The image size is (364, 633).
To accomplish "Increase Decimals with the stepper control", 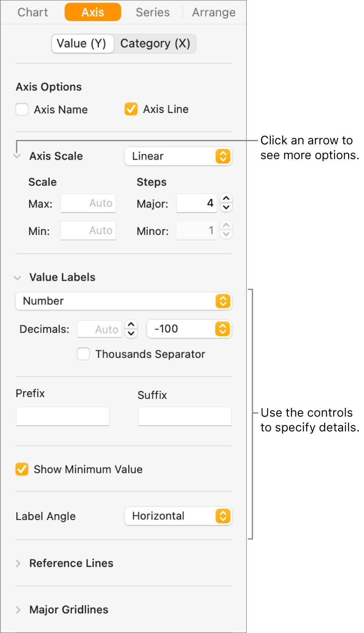I will (x=131, y=325).
